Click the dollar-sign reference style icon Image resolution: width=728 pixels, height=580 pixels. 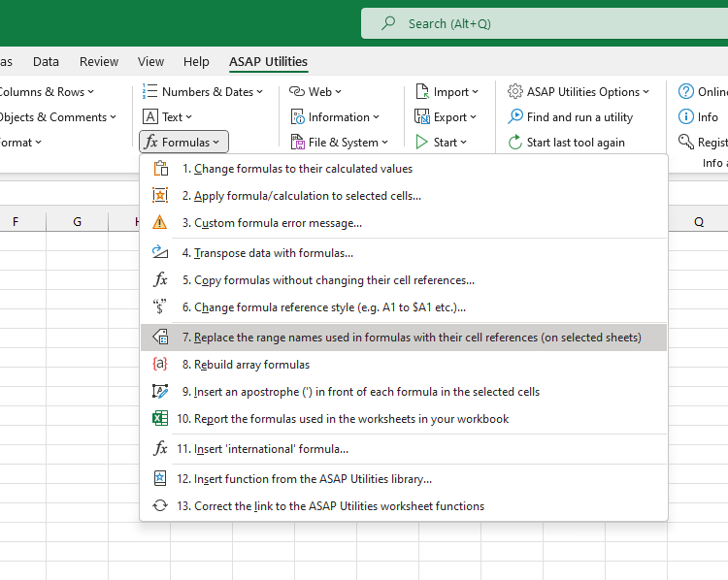[160, 306]
